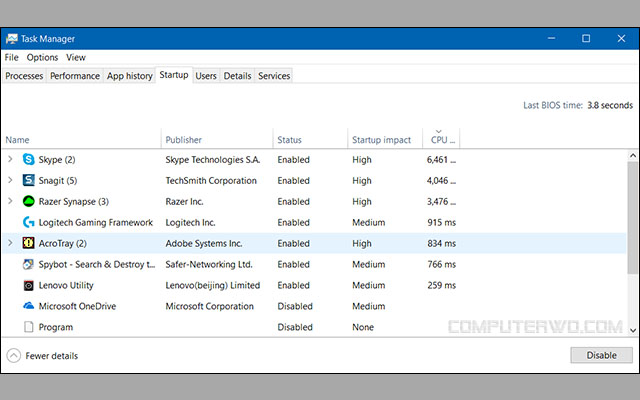The image size is (640, 400).
Task: Sort by the Name column header
Action: [82, 140]
